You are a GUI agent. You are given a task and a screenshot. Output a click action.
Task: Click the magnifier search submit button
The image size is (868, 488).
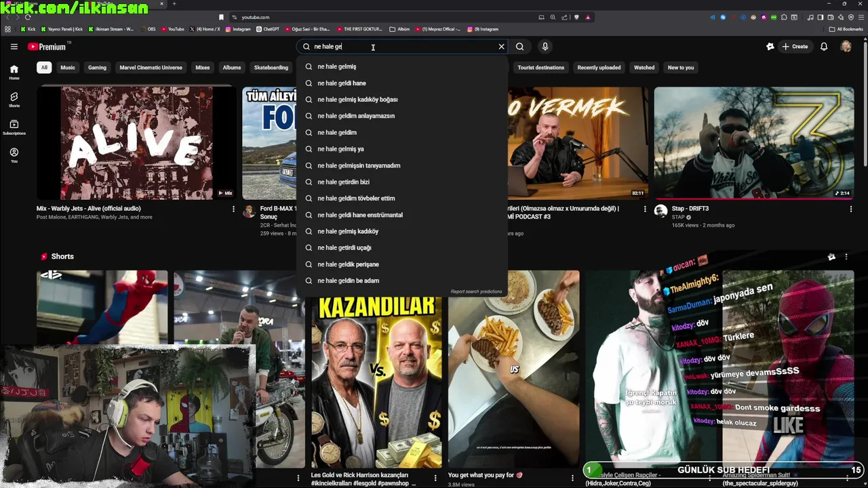point(519,47)
